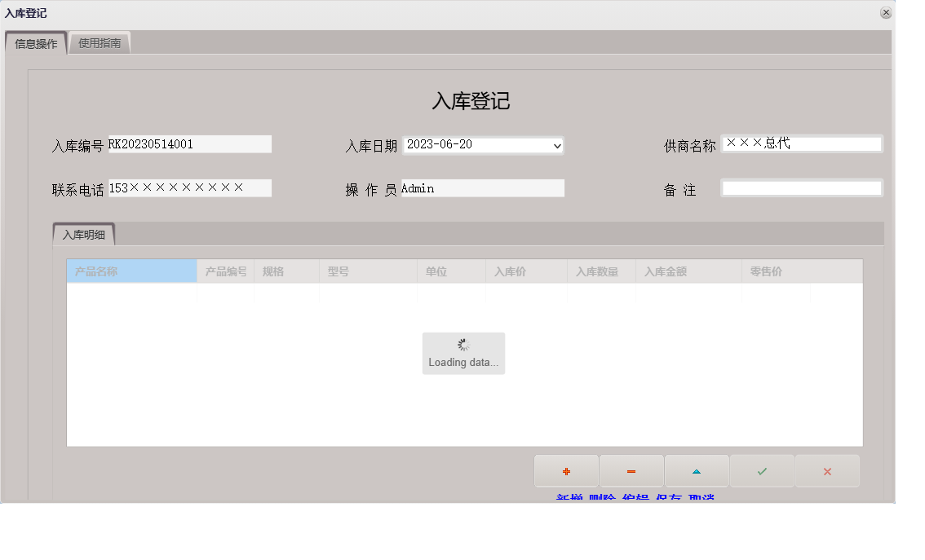Click the 供商名称 supplier name field

(801, 143)
